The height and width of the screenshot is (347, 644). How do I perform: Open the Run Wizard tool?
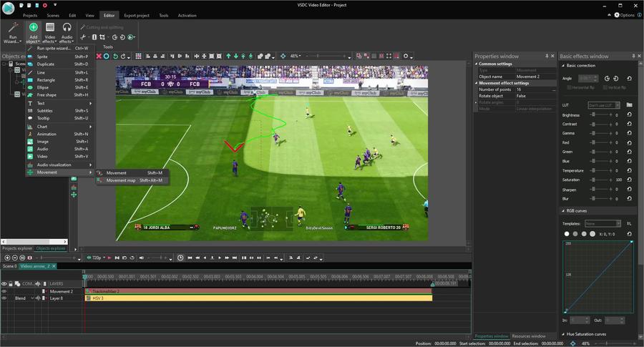pyautogui.click(x=12, y=33)
